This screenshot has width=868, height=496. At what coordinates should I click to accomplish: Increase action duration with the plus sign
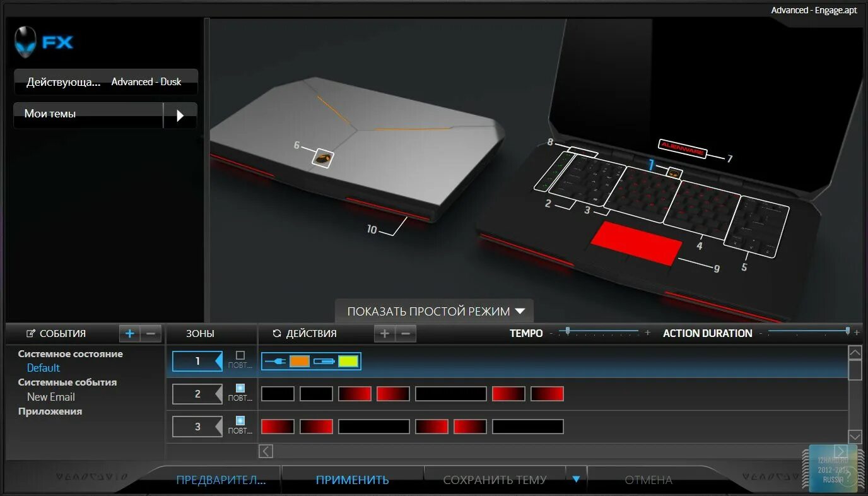[x=857, y=333]
